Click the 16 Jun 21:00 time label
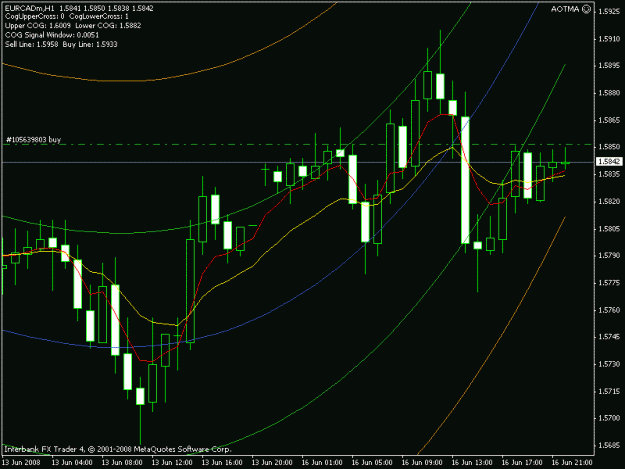This screenshot has width=625, height=469. [x=572, y=463]
